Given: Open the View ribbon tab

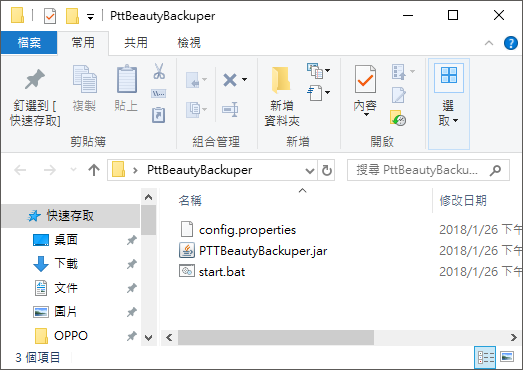Looking at the screenshot, I should point(189,43).
